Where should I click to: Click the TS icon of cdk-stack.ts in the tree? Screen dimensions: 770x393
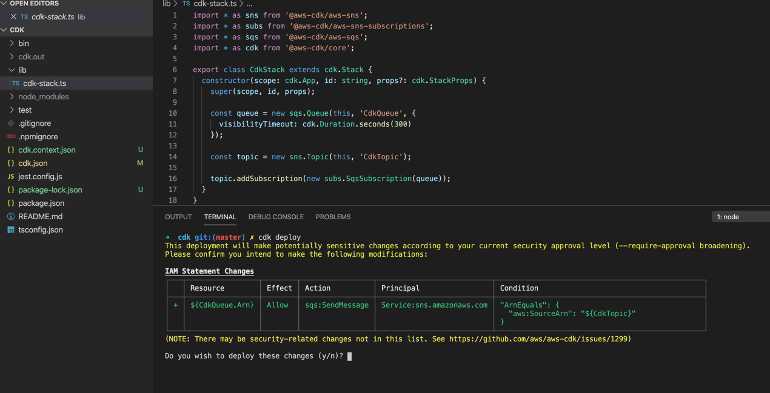16,83
